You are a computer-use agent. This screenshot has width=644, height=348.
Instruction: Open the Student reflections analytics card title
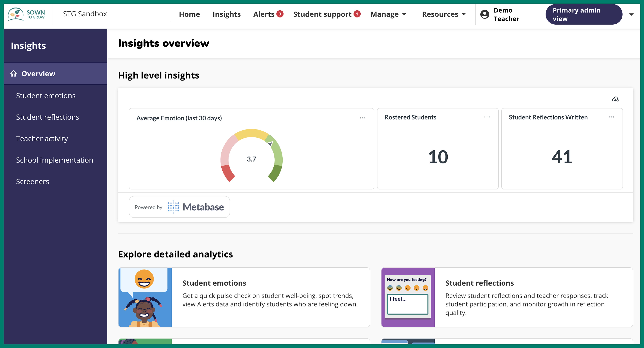pyautogui.click(x=480, y=283)
